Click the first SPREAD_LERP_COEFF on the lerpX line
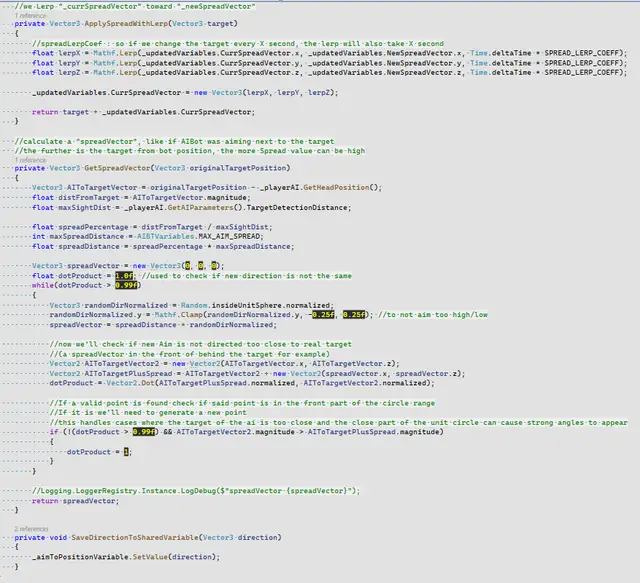640x583 pixels. pyautogui.click(x=583, y=53)
